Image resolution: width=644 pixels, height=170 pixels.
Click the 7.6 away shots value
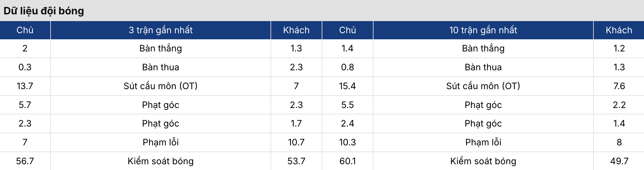[x=619, y=86]
